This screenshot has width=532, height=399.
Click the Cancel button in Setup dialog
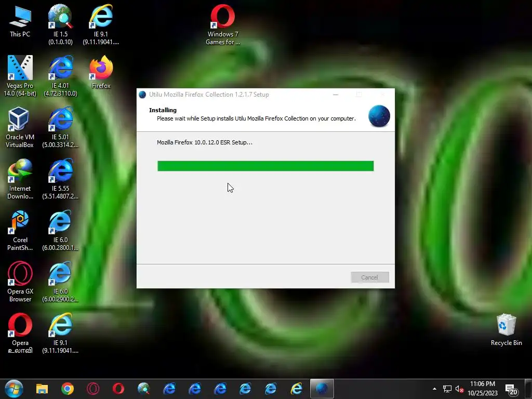coord(370,277)
